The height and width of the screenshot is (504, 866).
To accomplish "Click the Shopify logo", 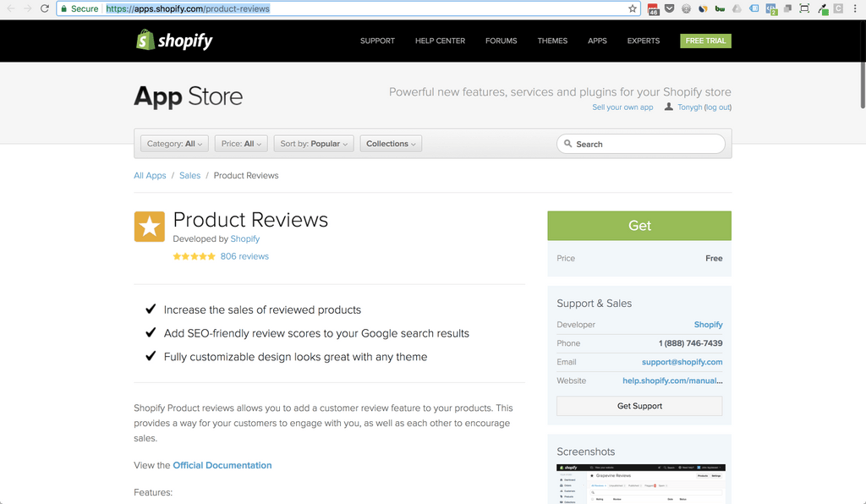I will point(174,40).
